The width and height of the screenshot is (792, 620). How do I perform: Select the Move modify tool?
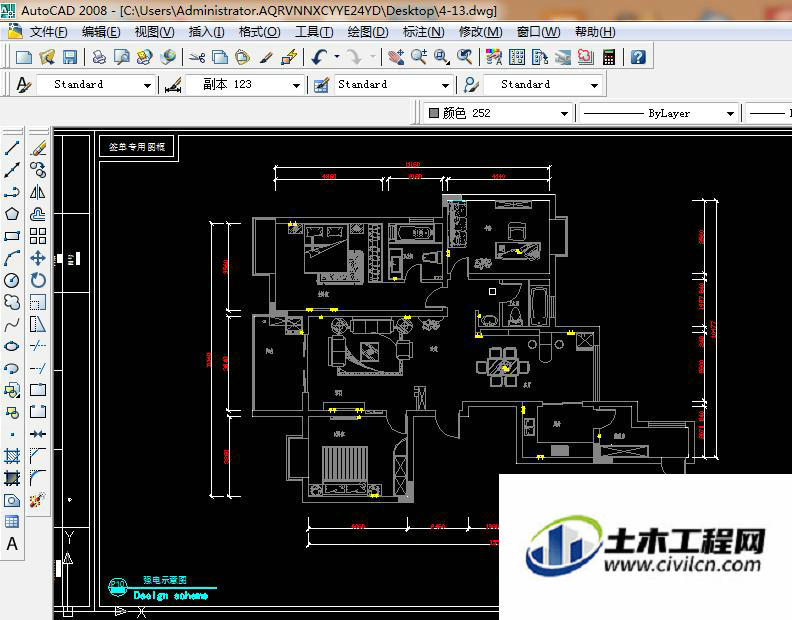(x=38, y=258)
